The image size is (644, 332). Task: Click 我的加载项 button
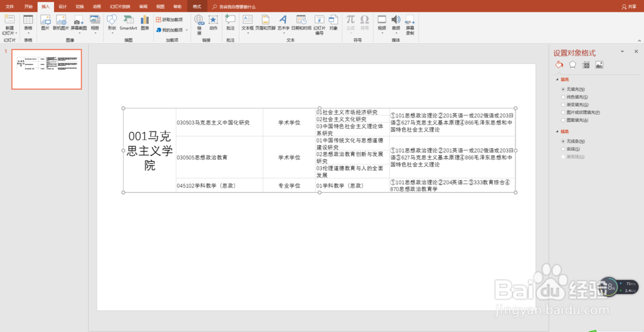(x=169, y=30)
